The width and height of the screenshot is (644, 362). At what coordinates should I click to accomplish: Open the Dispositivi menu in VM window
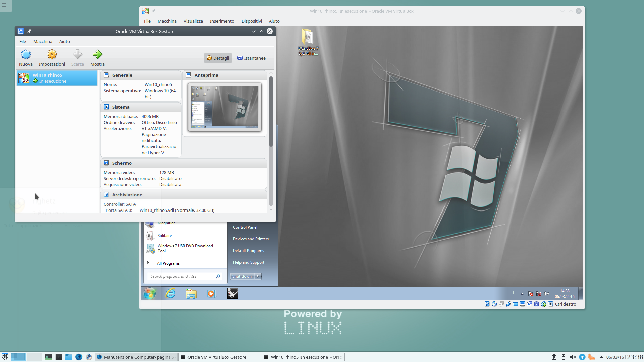pyautogui.click(x=252, y=21)
